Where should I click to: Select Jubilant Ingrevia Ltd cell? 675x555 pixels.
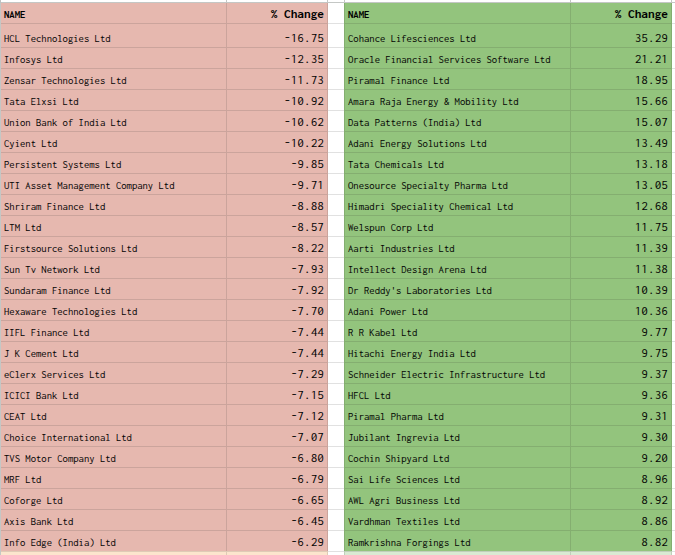pos(458,437)
